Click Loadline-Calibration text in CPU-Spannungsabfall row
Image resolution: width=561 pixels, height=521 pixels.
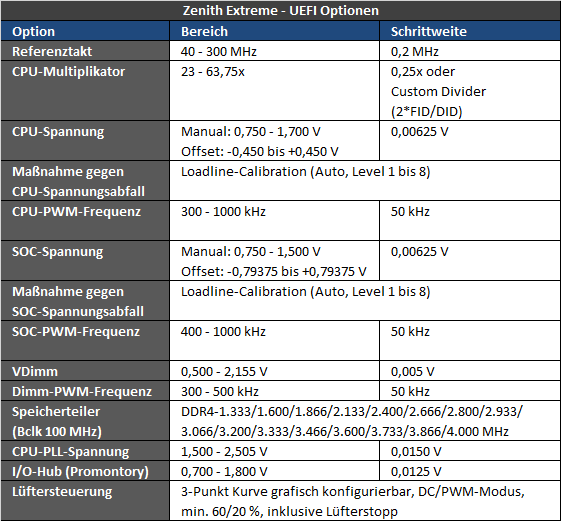(x=306, y=172)
